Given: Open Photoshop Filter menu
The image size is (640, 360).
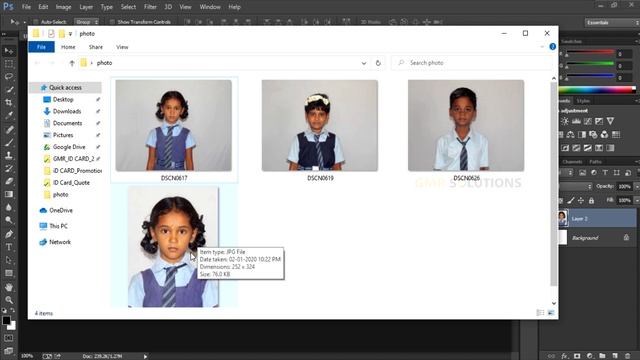Looking at the screenshot, I should coord(150,7).
